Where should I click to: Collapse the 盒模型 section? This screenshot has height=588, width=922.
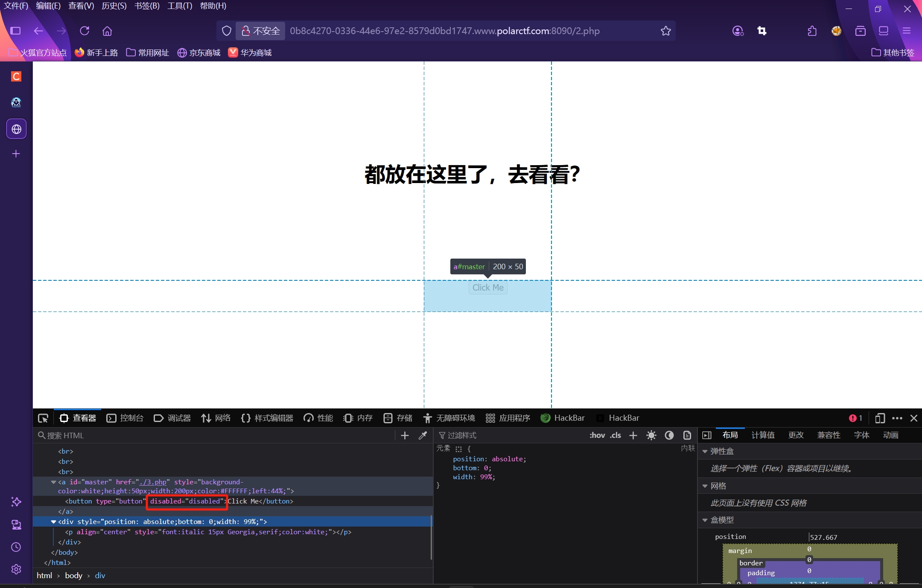coord(705,520)
